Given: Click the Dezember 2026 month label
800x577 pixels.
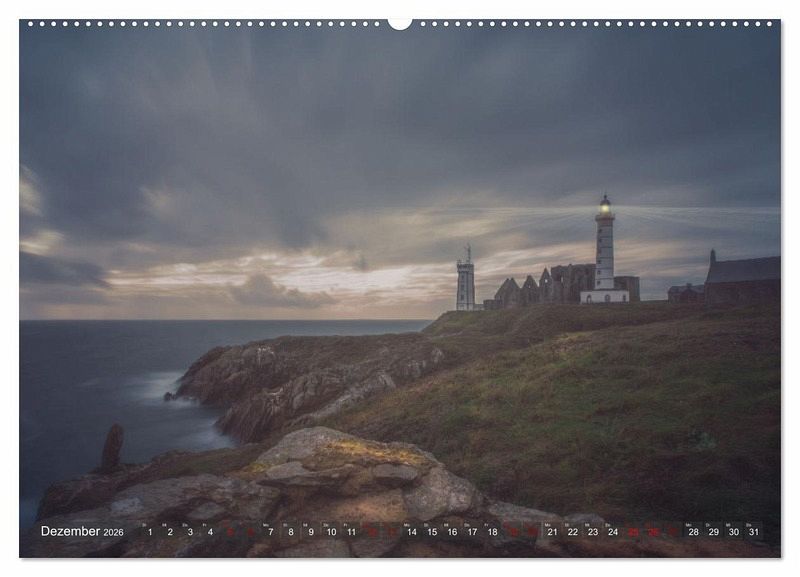Looking at the screenshot, I should coord(82,532).
